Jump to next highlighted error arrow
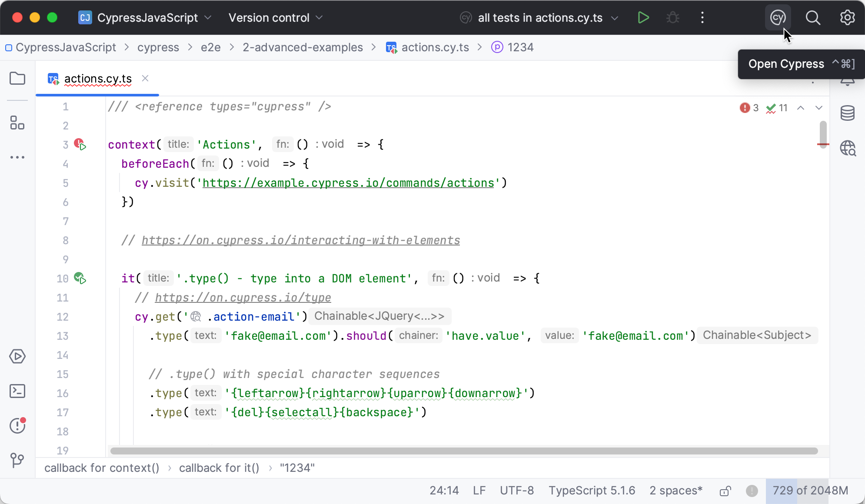Image resolution: width=865 pixels, height=504 pixels. pyautogui.click(x=819, y=108)
